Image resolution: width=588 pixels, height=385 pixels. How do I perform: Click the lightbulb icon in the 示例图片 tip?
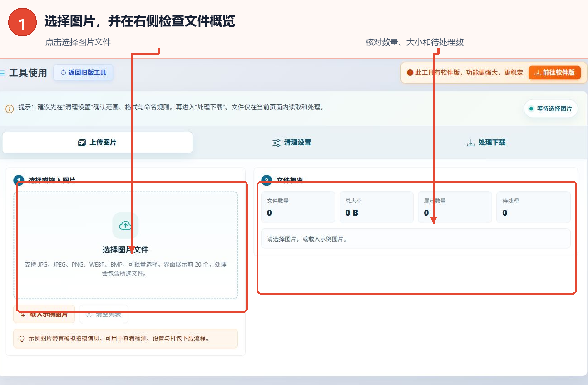(x=22, y=339)
